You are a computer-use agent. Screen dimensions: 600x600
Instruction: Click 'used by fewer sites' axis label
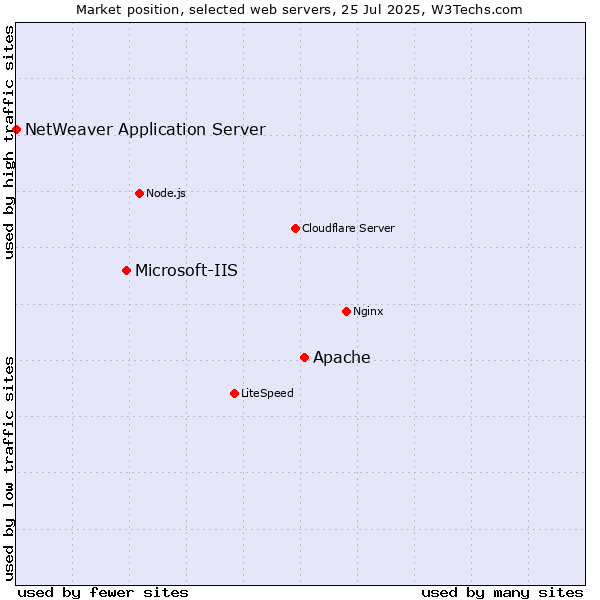tap(103, 593)
